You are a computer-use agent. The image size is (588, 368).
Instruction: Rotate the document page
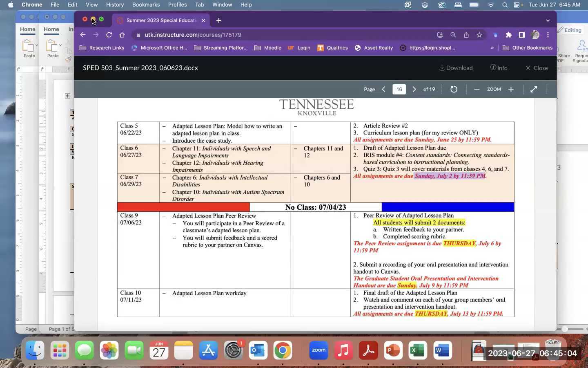pyautogui.click(x=454, y=89)
